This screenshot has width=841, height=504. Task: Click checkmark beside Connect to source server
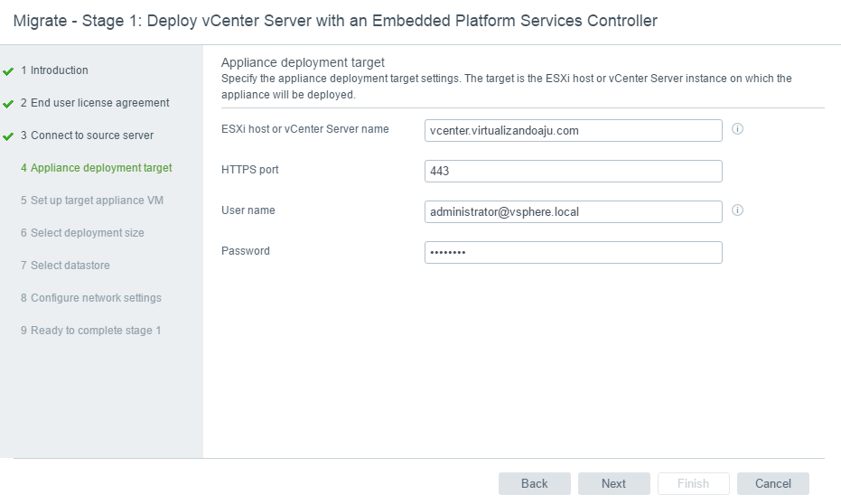pos(8,136)
